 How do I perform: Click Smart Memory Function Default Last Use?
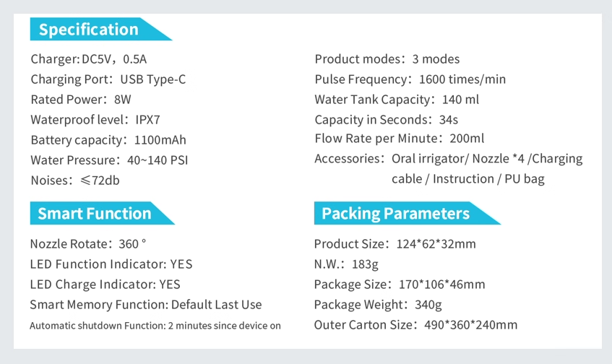tap(146, 305)
